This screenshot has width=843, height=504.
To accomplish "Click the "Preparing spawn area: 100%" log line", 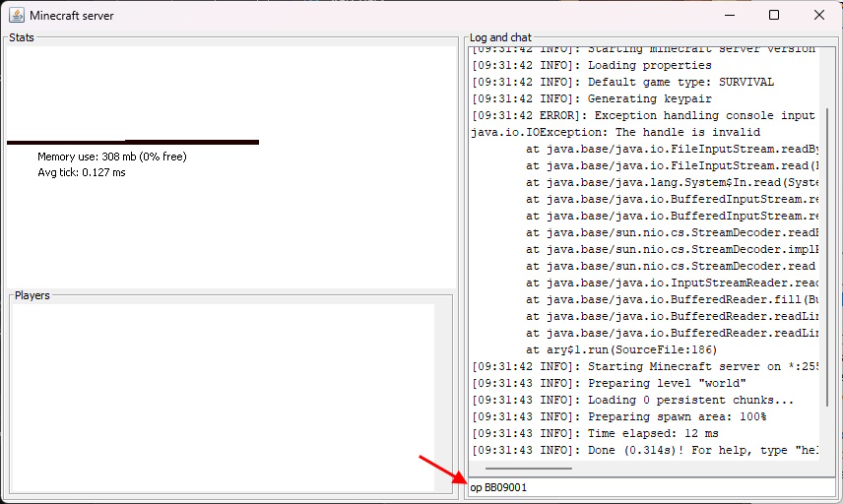I will (618, 416).
